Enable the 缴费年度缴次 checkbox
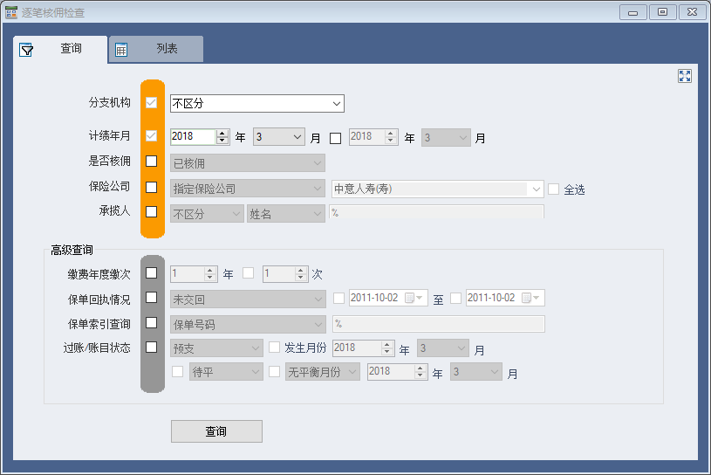The width and height of the screenshot is (711, 475). coord(151,272)
